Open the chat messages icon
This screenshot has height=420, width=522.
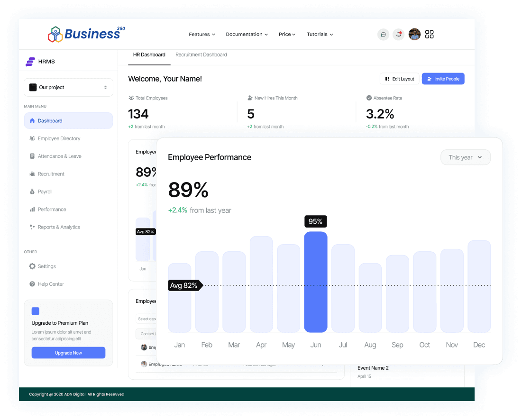click(x=383, y=34)
